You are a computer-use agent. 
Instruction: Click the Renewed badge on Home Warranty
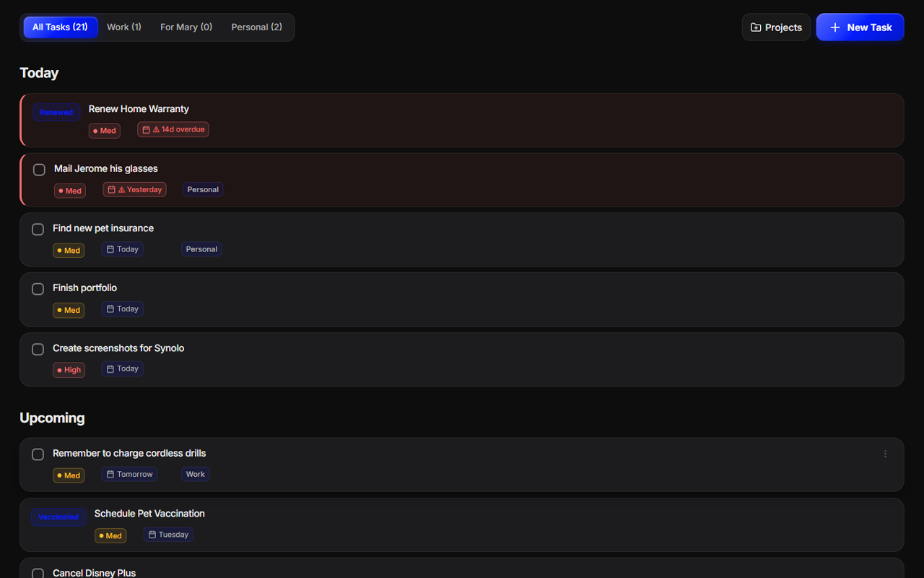tap(56, 113)
